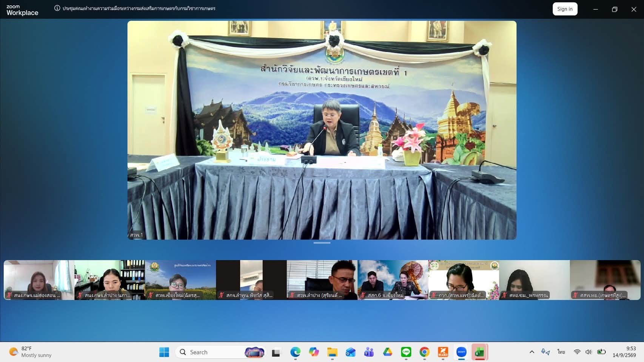Toggle the ไทย input language indicator
Viewport: 644px width, 362px height.
tap(561, 352)
